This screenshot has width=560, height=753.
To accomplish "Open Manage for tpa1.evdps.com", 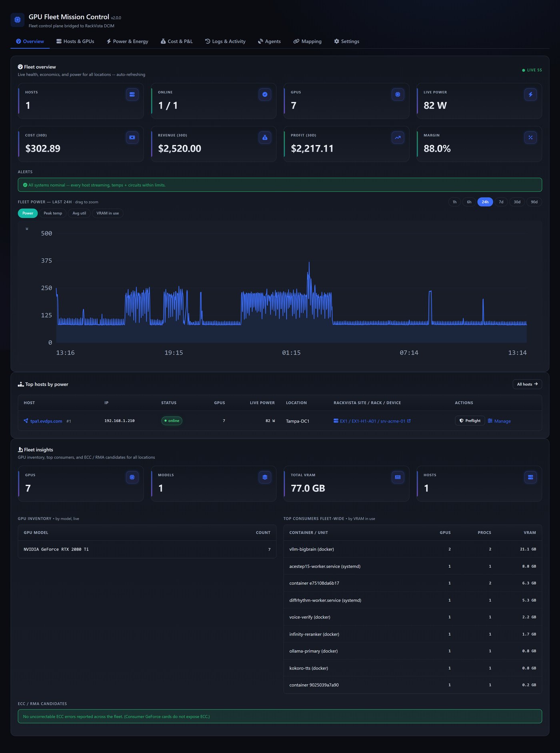I will 499,421.
